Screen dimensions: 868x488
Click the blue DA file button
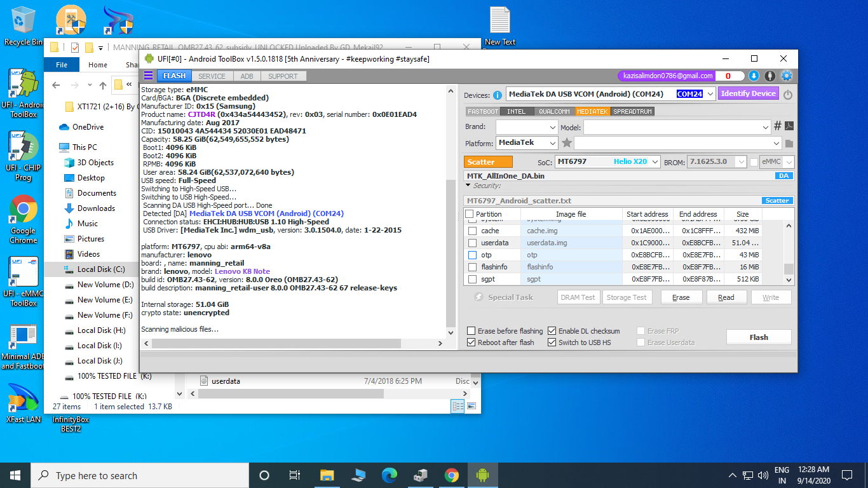coord(784,176)
